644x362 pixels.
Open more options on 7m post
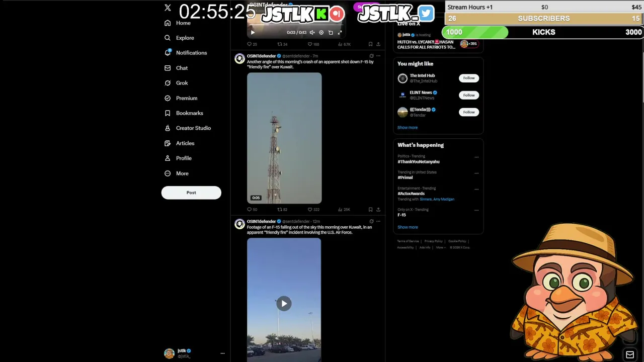378,56
